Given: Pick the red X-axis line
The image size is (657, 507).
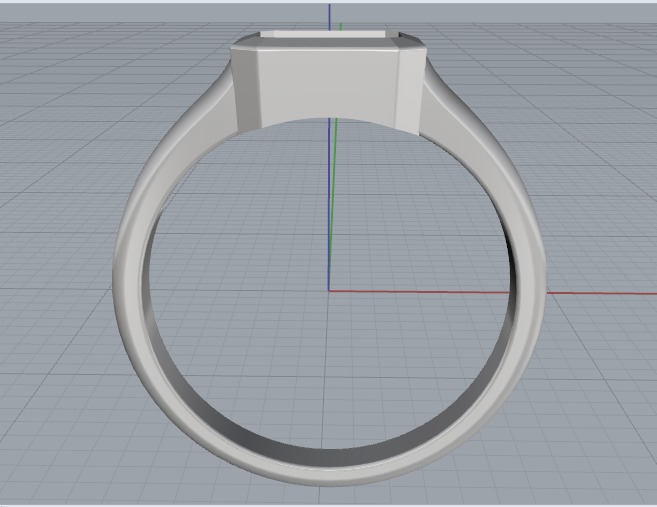Looking at the screenshot, I should (x=492, y=292).
